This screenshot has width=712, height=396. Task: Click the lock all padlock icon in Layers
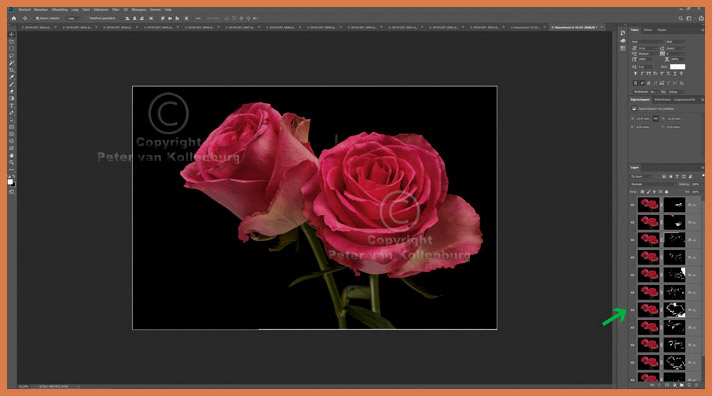pyautogui.click(x=666, y=192)
